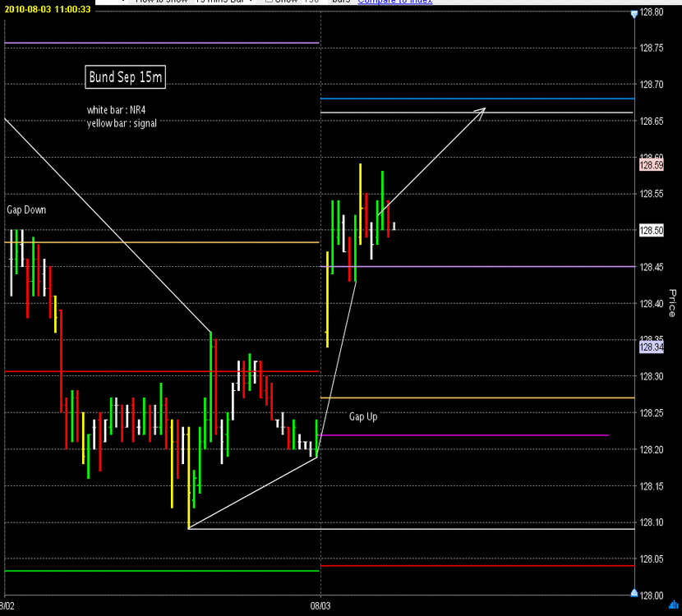
Task: Click the 128.65 price axis label
Action: click(652, 121)
